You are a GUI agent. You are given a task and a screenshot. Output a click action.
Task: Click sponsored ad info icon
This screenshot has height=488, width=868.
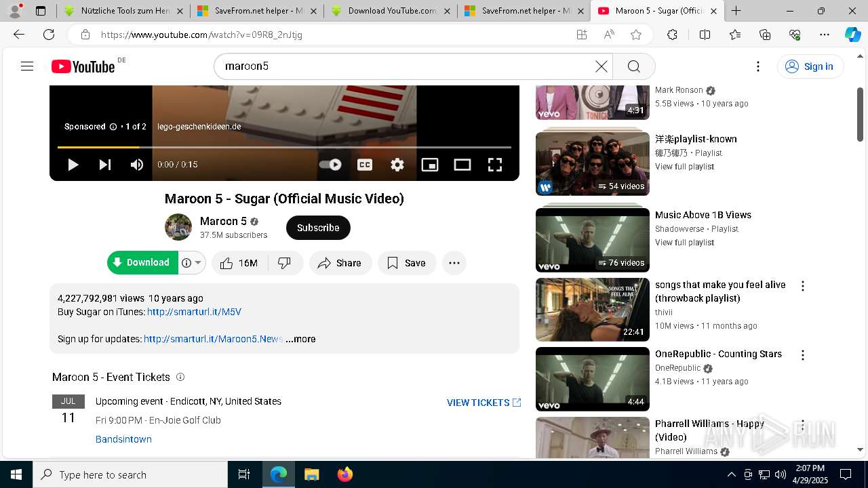(x=113, y=127)
